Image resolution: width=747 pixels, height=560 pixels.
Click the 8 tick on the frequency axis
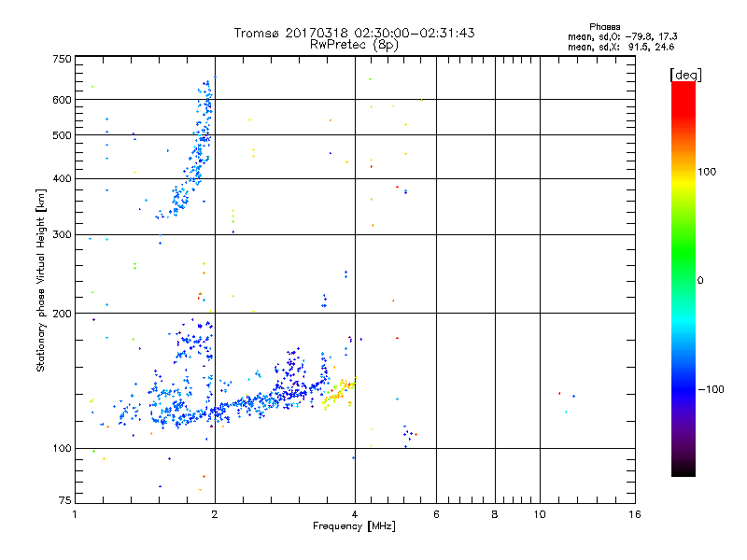click(495, 514)
